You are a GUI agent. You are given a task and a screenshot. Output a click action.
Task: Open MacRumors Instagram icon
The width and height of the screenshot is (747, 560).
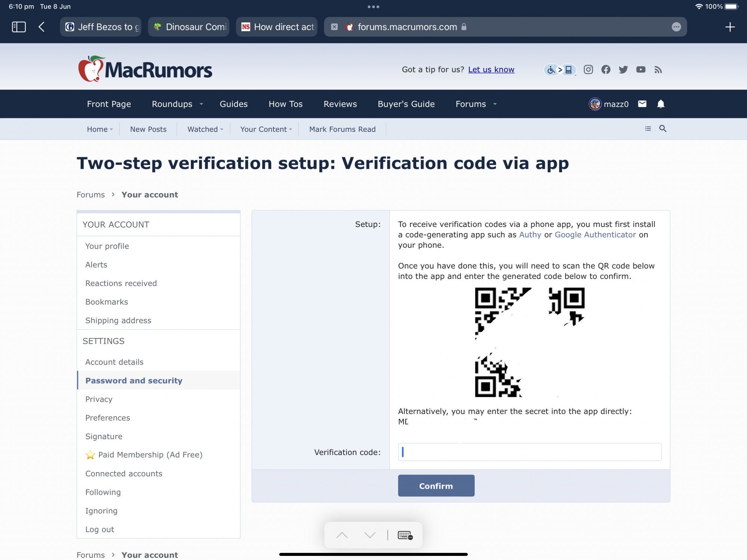coord(588,69)
